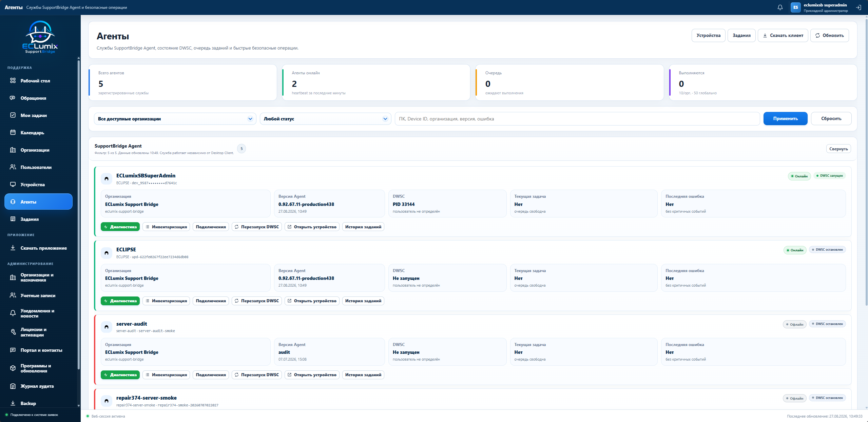Click Инвентаризация for ECLumixSBSuperAdmin agent
This screenshot has height=422, width=868.
(x=166, y=227)
